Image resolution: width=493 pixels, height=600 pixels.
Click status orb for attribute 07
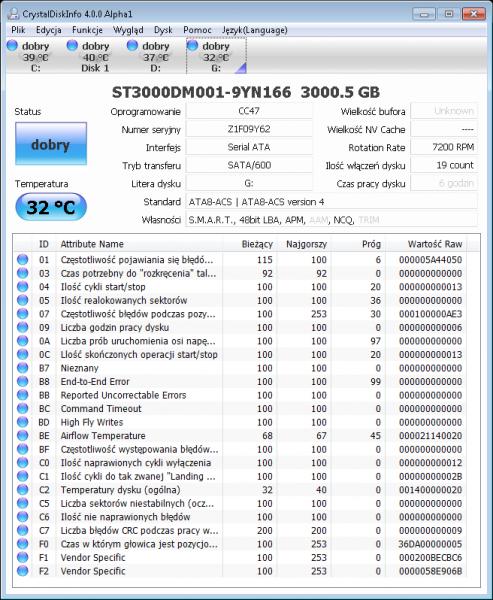pos(23,313)
